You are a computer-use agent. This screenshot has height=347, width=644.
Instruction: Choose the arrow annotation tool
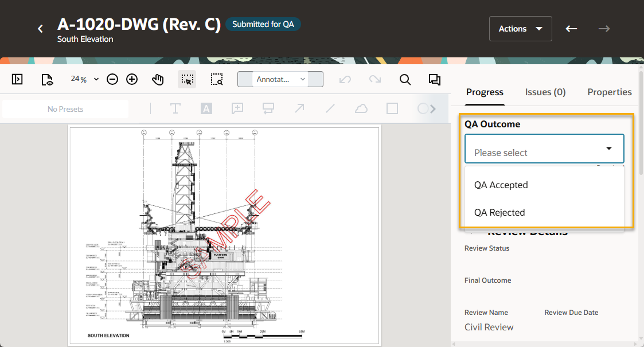[x=300, y=108]
